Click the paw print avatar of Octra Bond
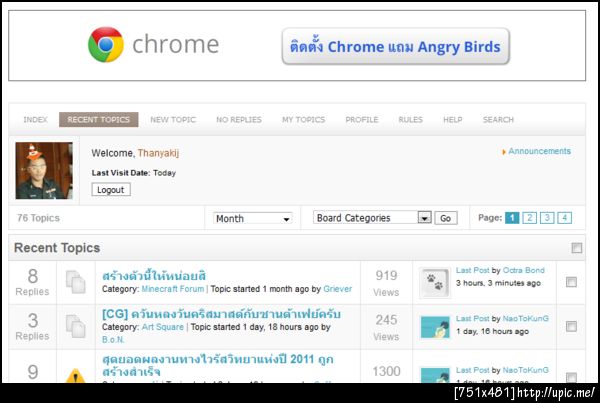The width and height of the screenshot is (600, 403). (x=435, y=283)
